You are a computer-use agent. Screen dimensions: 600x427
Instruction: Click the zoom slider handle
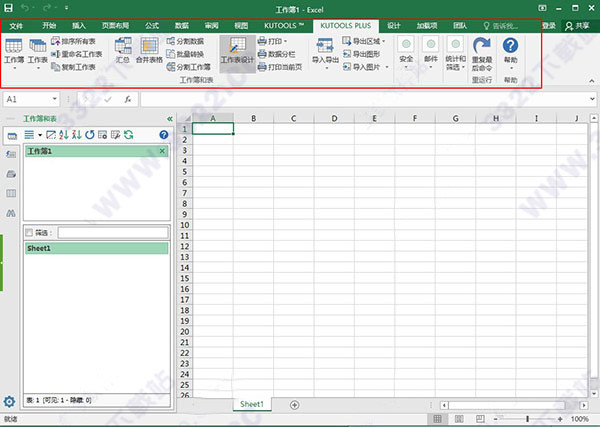(527, 419)
